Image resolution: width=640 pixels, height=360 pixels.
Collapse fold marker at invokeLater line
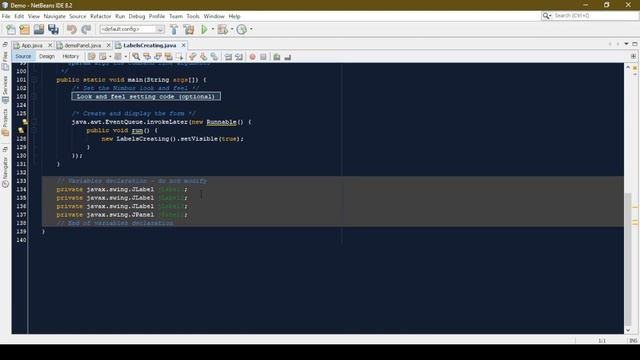pyautogui.click(x=35, y=122)
